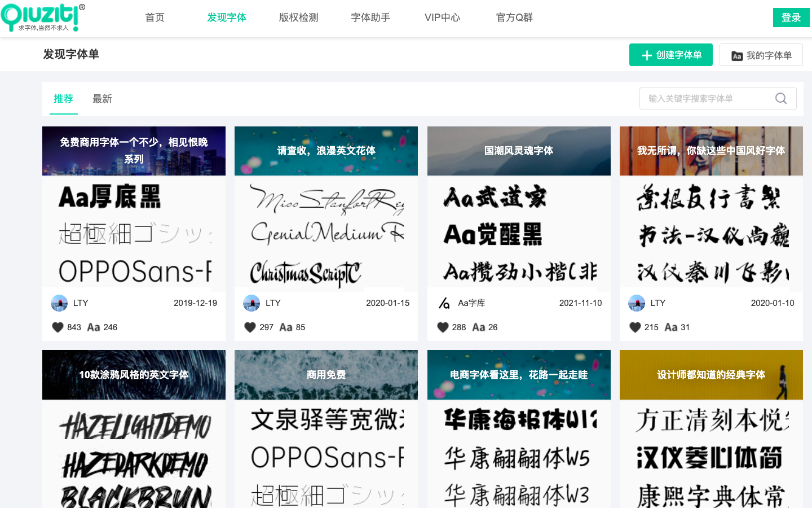Click the Genial Medium font preview
The width and height of the screenshot is (812, 508).
(x=327, y=233)
